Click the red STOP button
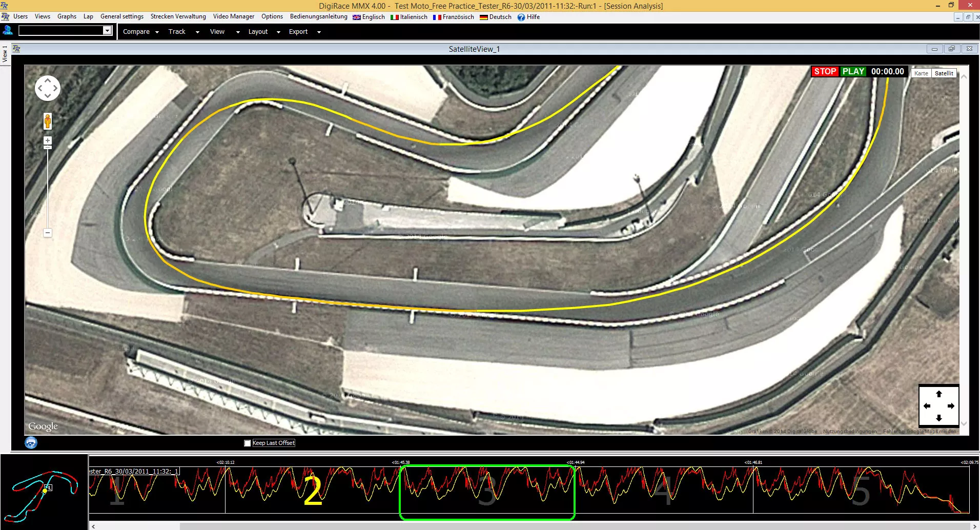 (x=825, y=71)
